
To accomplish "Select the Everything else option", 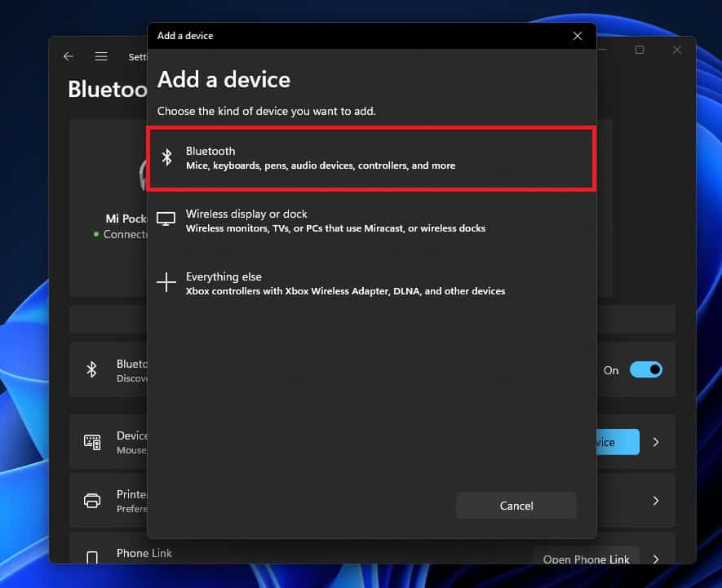I will (371, 284).
